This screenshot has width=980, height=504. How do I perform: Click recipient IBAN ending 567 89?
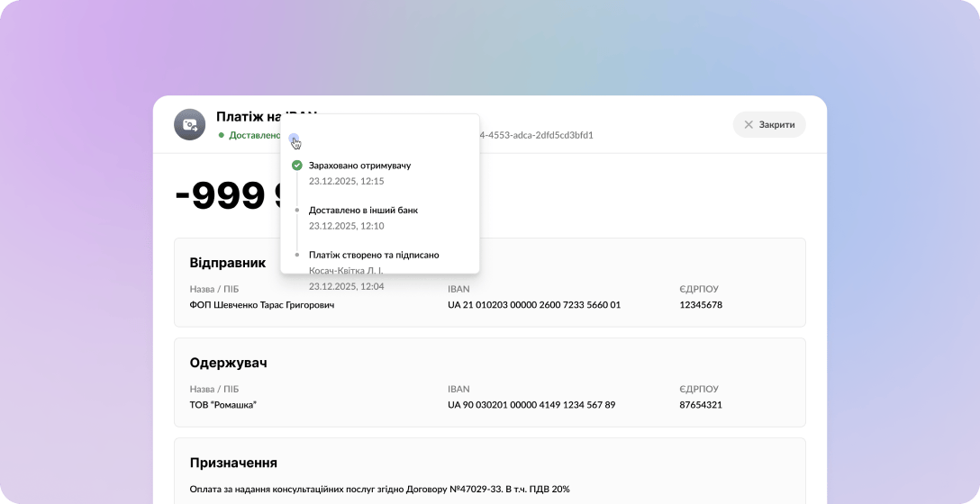(531, 405)
